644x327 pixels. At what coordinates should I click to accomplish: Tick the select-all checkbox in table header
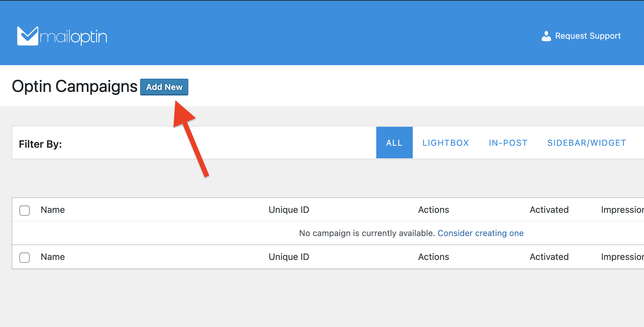pyautogui.click(x=25, y=210)
